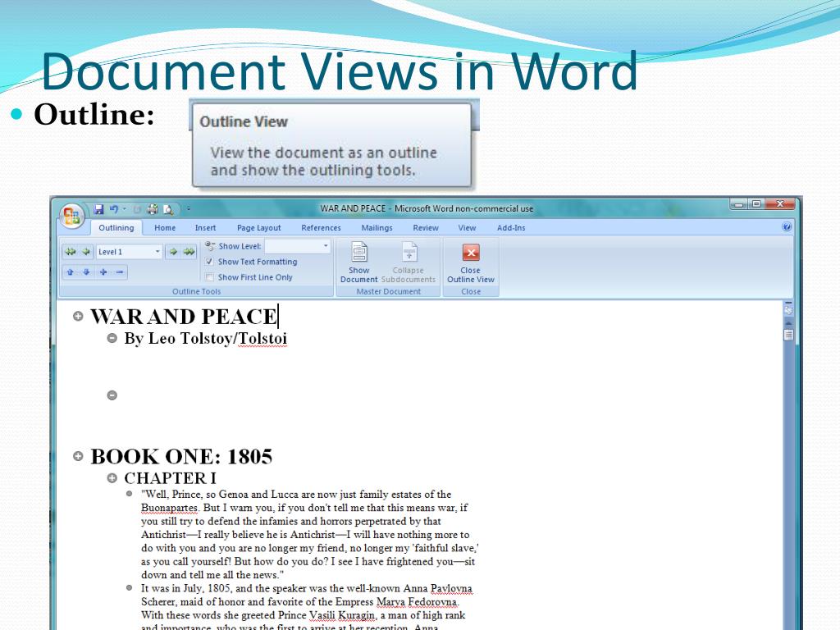Open the Review tab
The height and width of the screenshot is (630, 840).
click(426, 228)
